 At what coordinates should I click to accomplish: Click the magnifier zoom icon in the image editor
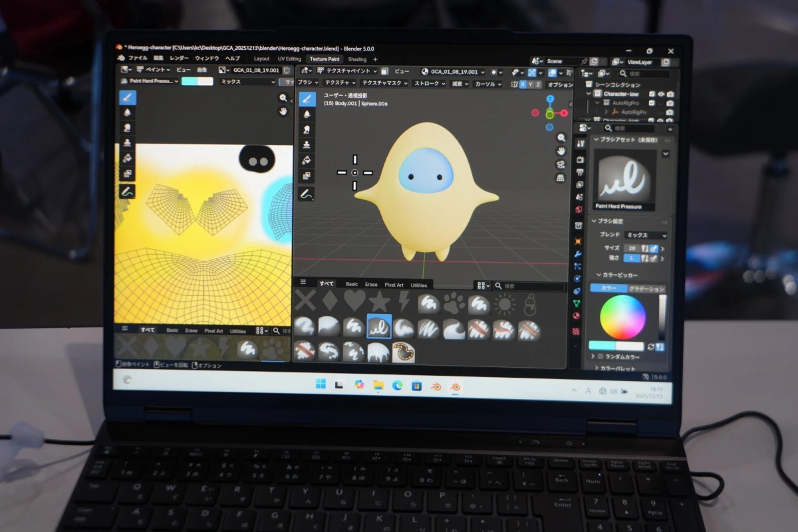pyautogui.click(x=283, y=97)
